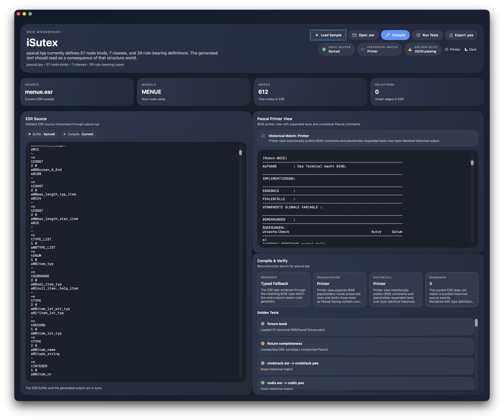Toggle the Printer view mode
504x420 pixels.
452,49
